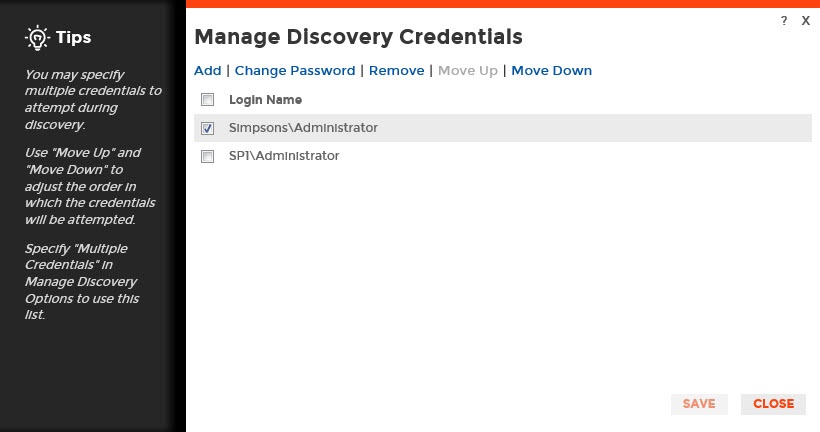Remove the selected credential

coord(397,71)
